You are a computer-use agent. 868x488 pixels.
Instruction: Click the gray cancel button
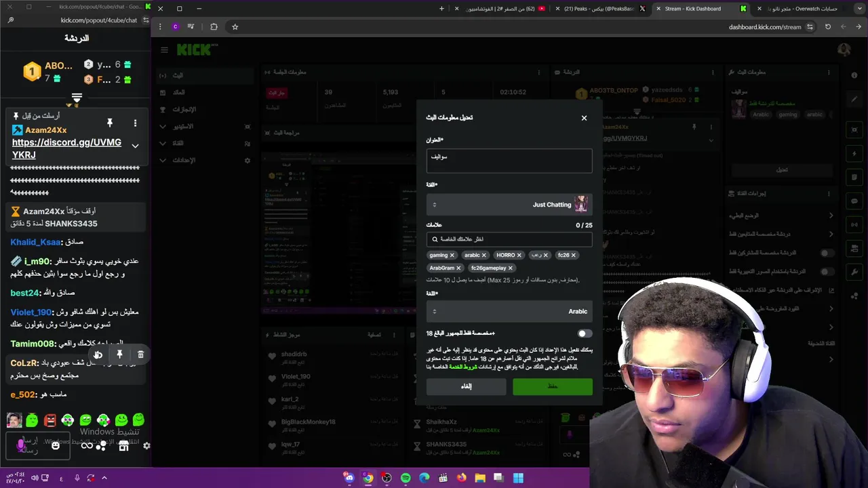click(467, 386)
